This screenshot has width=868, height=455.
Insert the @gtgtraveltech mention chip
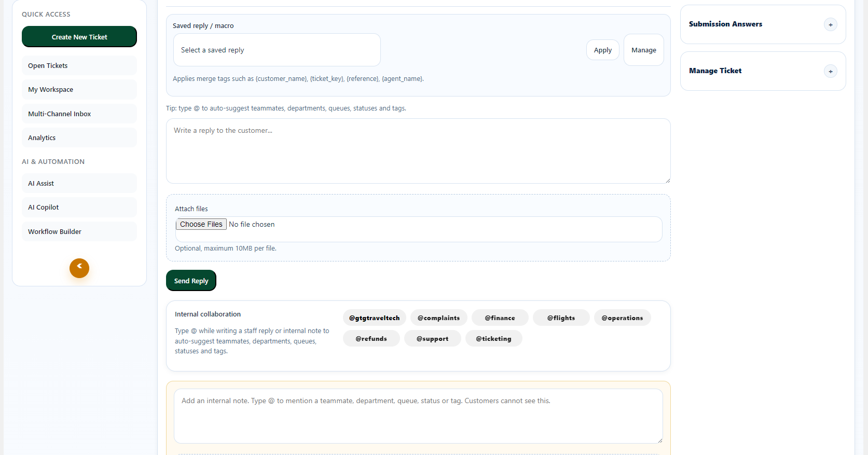click(x=375, y=318)
